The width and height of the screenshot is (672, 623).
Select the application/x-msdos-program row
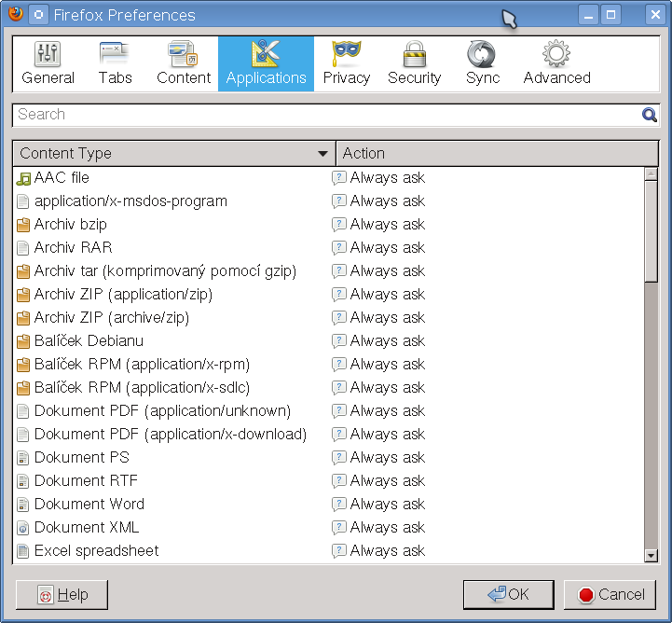point(328,201)
